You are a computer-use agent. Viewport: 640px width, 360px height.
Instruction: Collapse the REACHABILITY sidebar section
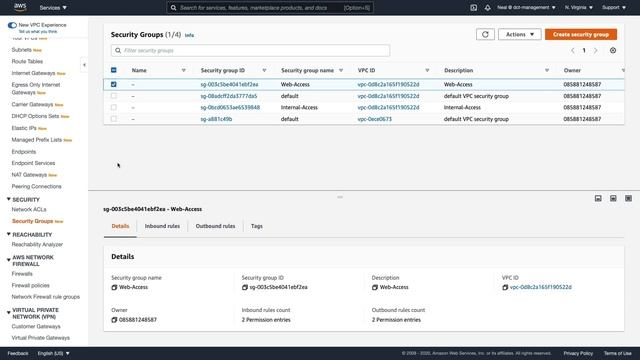[9, 234]
